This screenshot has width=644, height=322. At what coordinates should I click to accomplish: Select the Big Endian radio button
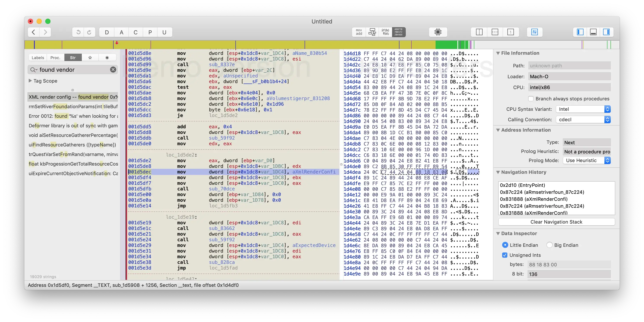click(x=549, y=245)
